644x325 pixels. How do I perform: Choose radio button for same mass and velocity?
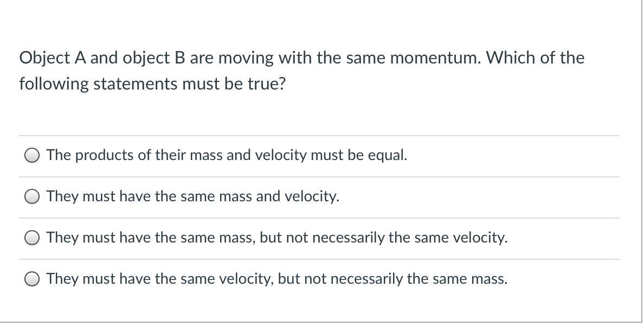tap(32, 197)
